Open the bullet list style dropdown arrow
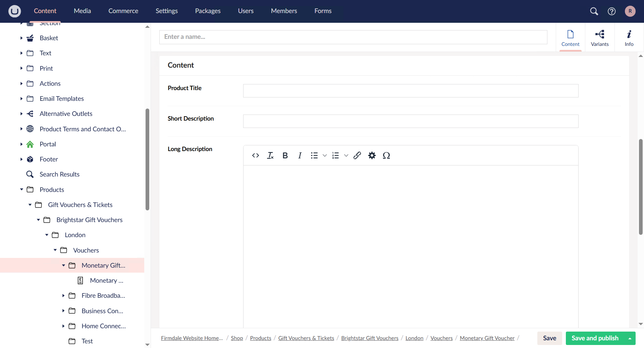644x348 pixels. pyautogui.click(x=324, y=155)
